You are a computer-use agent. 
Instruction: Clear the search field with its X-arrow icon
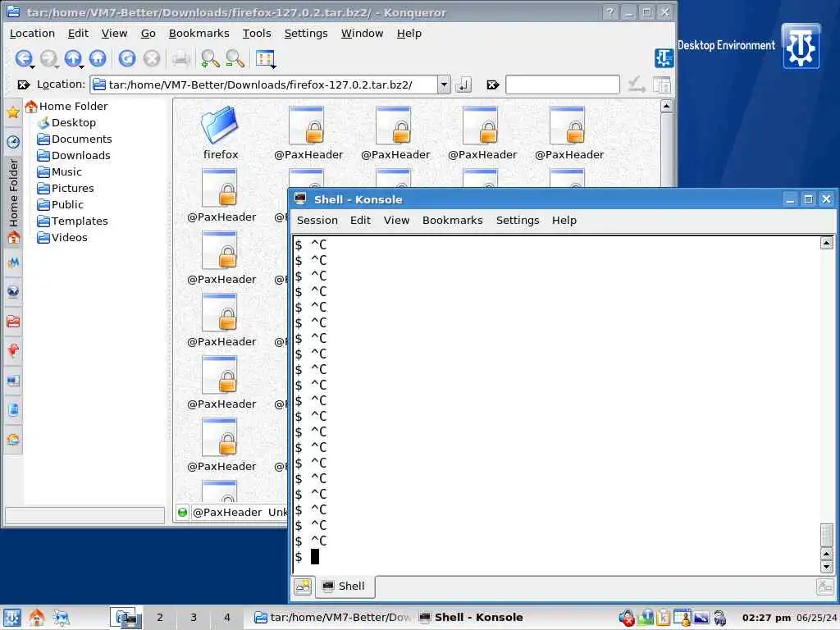493,84
